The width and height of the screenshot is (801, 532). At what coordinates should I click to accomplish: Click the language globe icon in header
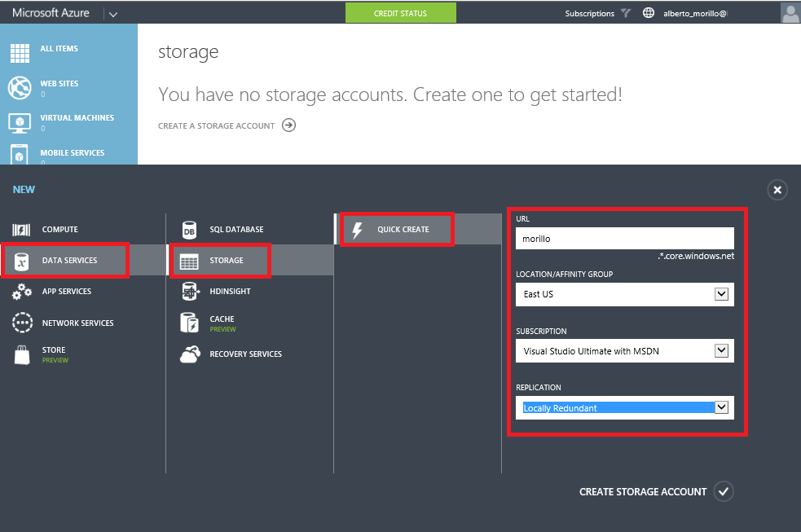coord(649,13)
